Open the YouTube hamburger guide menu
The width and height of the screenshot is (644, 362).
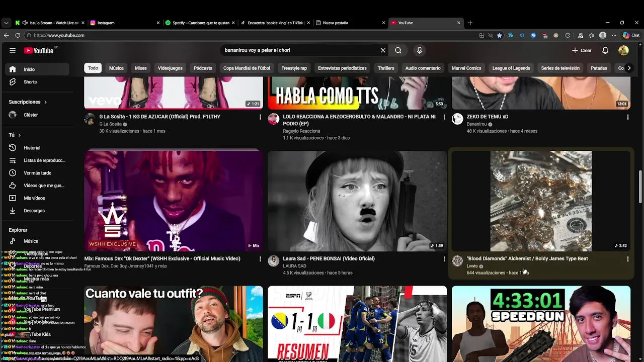13,50
